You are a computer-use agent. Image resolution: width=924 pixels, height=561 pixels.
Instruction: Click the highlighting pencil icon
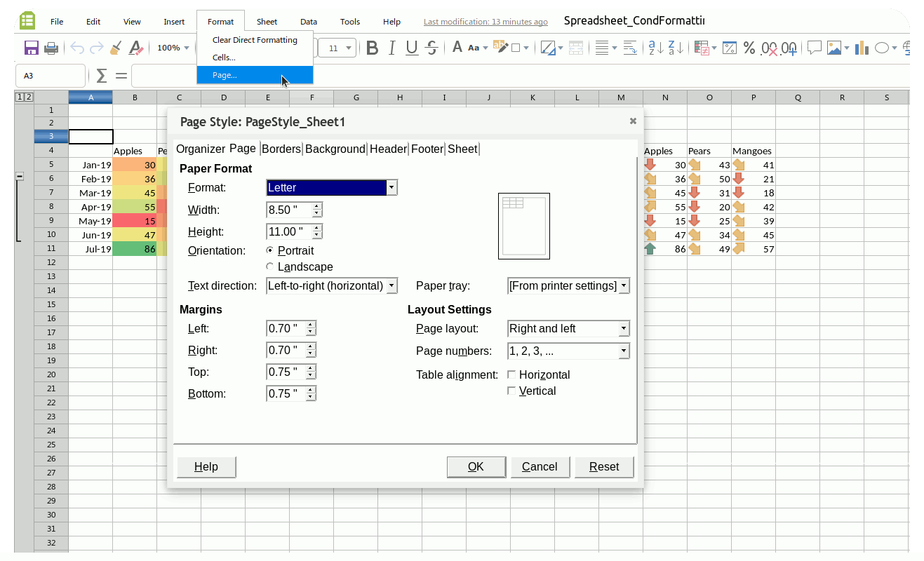tap(500, 46)
